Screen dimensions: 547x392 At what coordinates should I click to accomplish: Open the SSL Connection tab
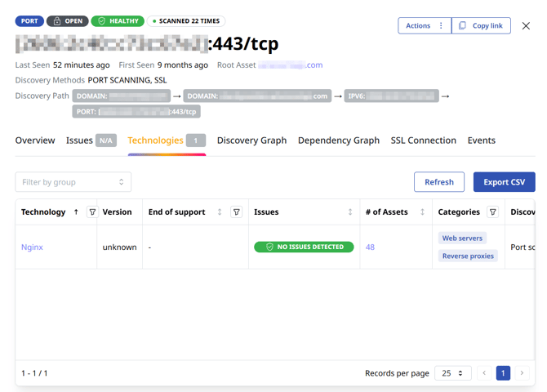(423, 140)
